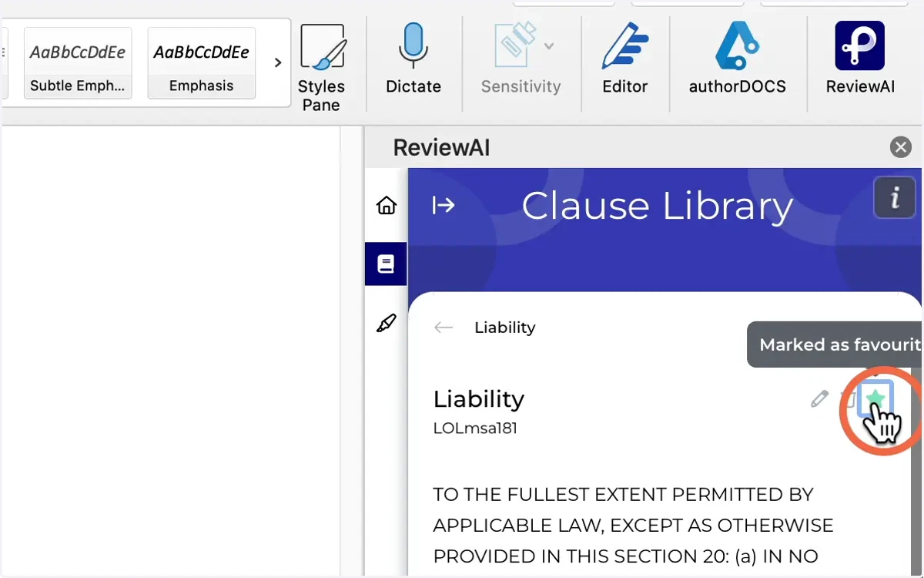Screen dimensions: 924x578
Task: Open the Styles Pane
Action: [x=321, y=68]
